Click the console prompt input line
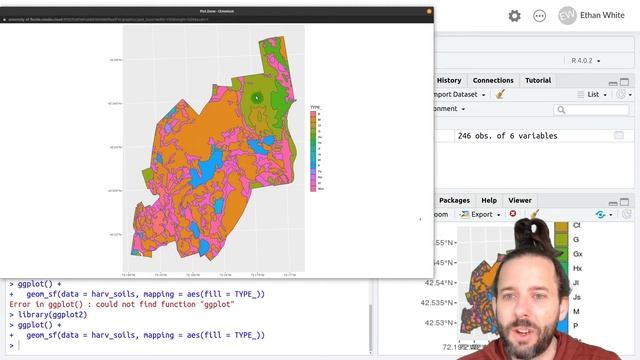The image size is (640, 360). (x=188, y=345)
